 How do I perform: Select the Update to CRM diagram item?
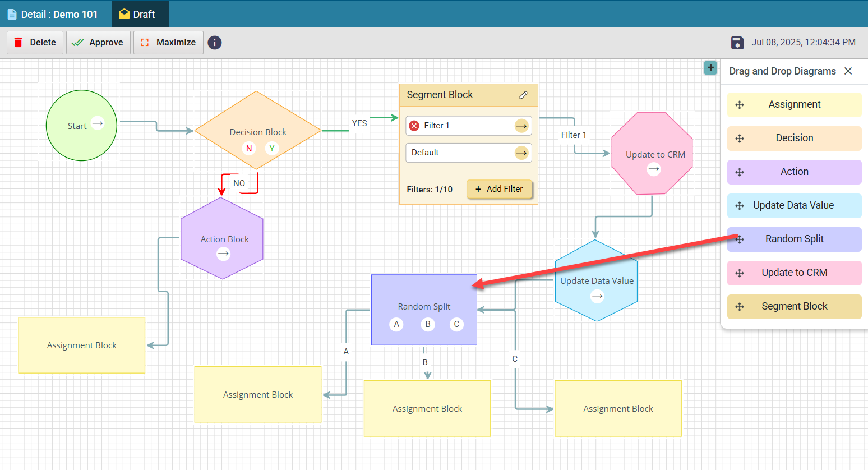point(795,273)
